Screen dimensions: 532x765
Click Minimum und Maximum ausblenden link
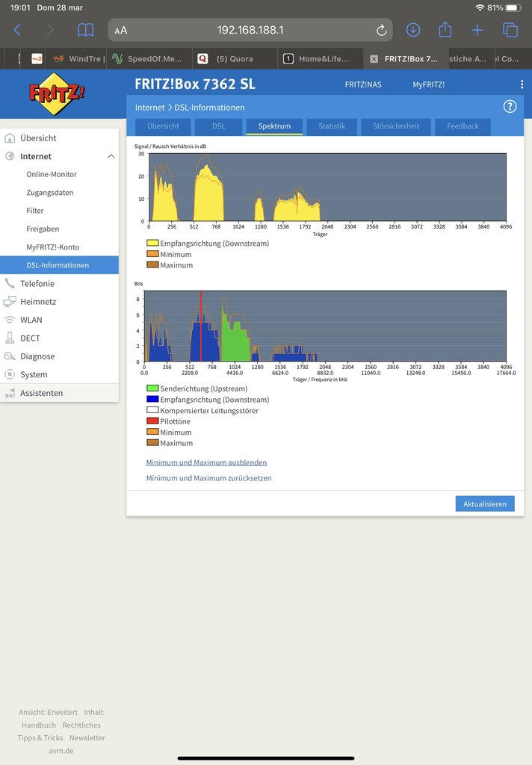point(206,462)
